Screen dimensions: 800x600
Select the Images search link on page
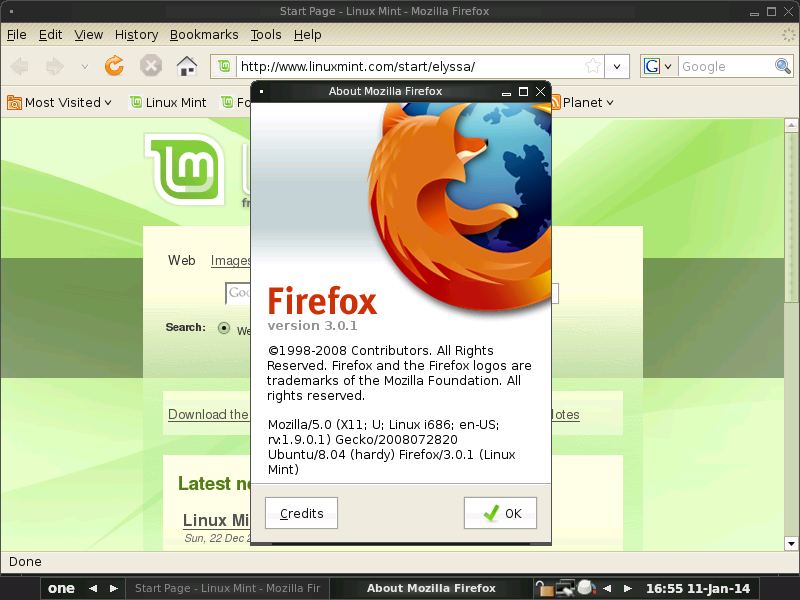point(231,261)
